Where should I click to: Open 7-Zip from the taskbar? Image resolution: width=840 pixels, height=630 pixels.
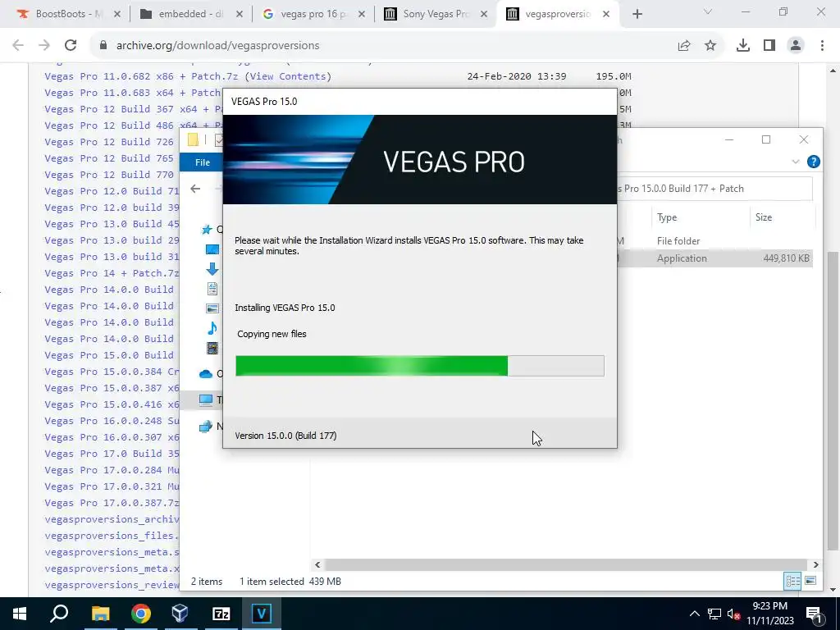click(x=221, y=614)
